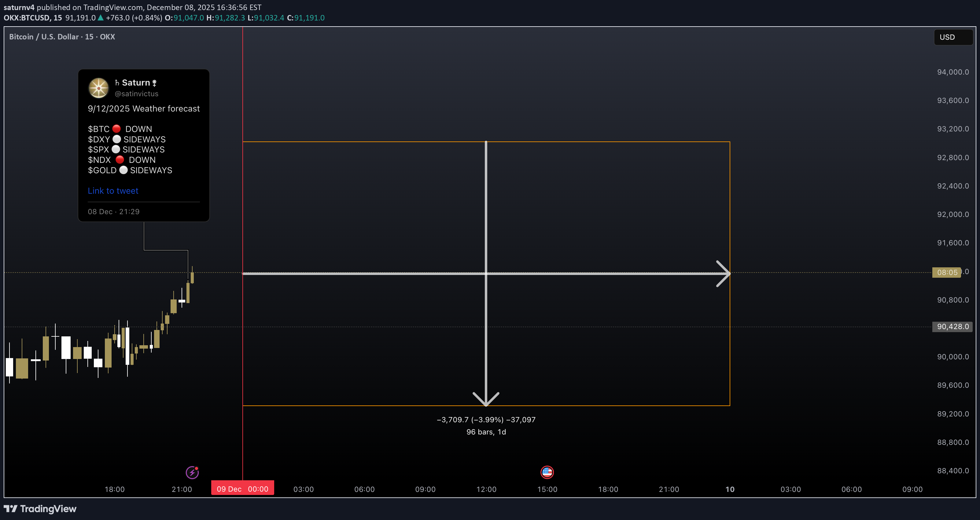
Task: Click the -3,709.7 measurement text label
Action: (486, 420)
